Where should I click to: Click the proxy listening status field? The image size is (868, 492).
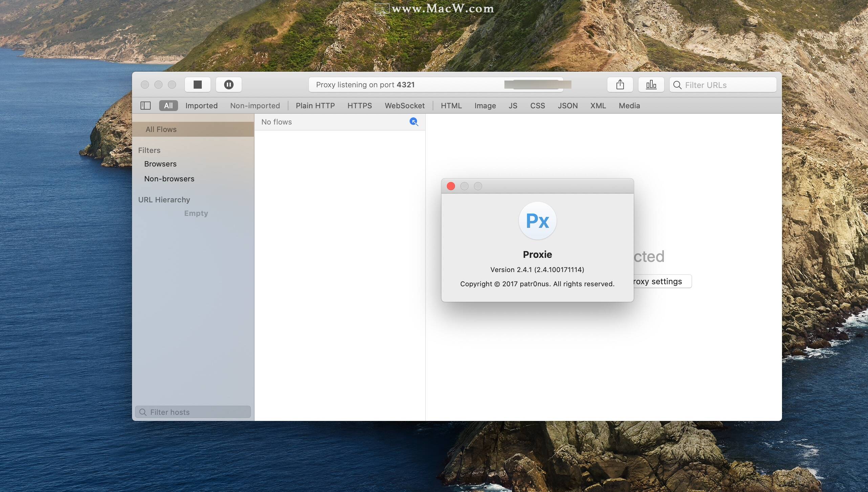point(436,85)
